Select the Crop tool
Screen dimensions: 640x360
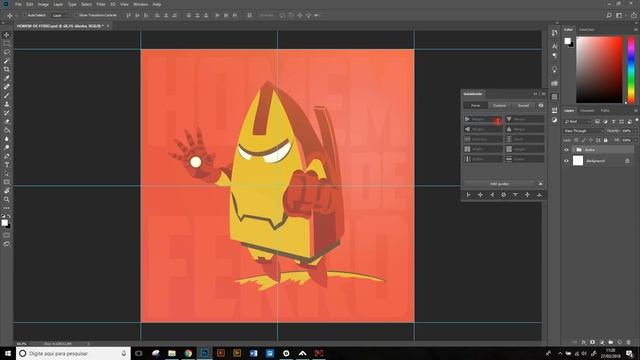(7, 69)
